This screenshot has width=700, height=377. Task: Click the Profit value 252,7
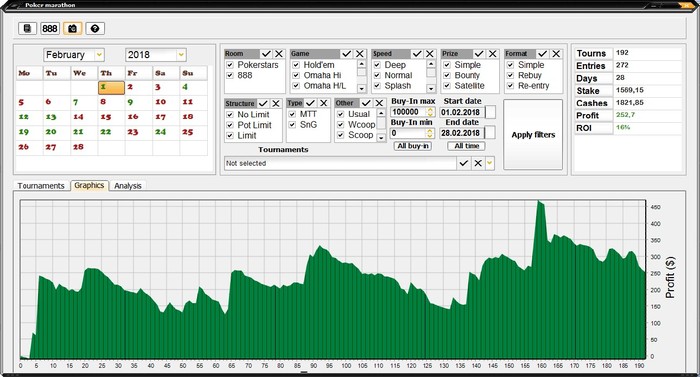point(625,115)
